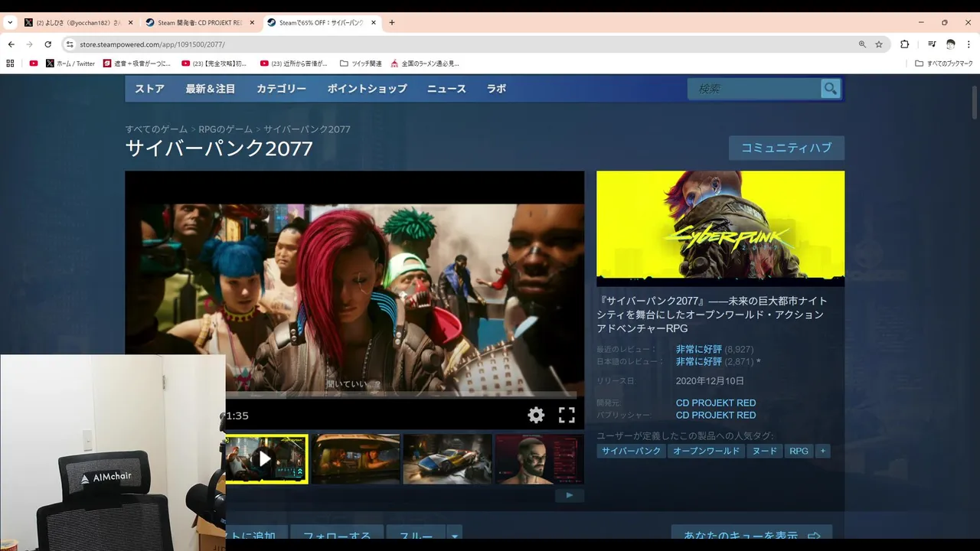Click the サイバーパンク tag
980x551 pixels.
[631, 451]
